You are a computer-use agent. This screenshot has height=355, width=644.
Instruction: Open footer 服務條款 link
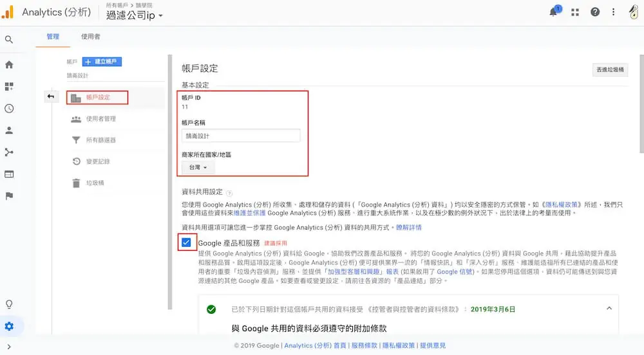click(364, 345)
